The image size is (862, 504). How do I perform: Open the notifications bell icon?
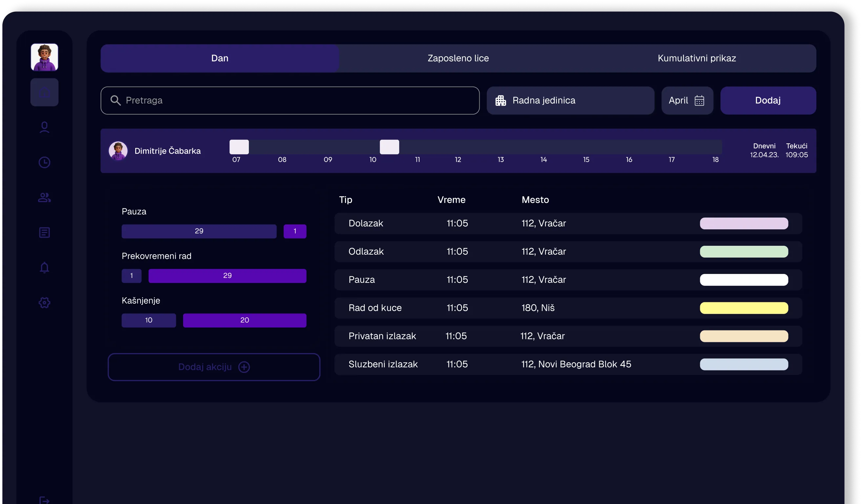[x=44, y=267]
